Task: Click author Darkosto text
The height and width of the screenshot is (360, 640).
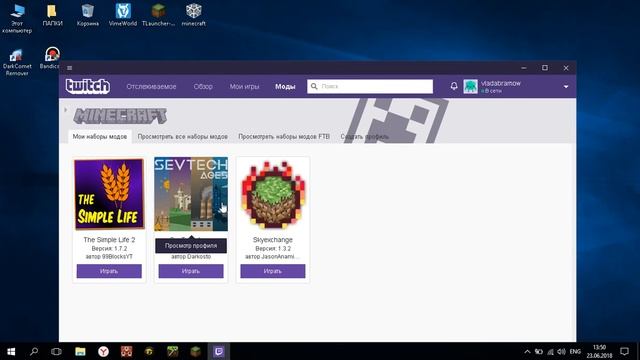Action: (191, 257)
